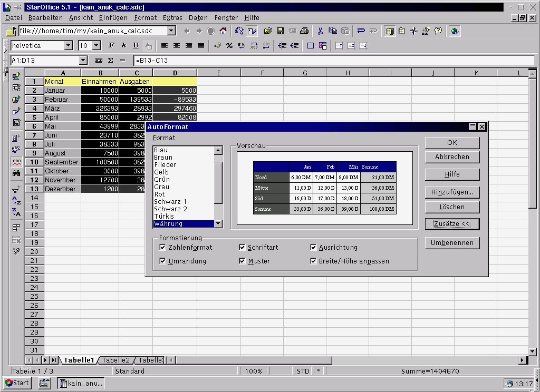Open a file with the folder icon
This screenshot has width=540, height=392.
267,31
